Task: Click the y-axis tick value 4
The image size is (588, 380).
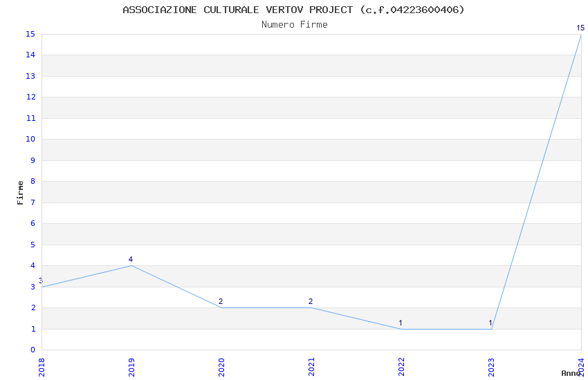Action: pyautogui.click(x=33, y=266)
